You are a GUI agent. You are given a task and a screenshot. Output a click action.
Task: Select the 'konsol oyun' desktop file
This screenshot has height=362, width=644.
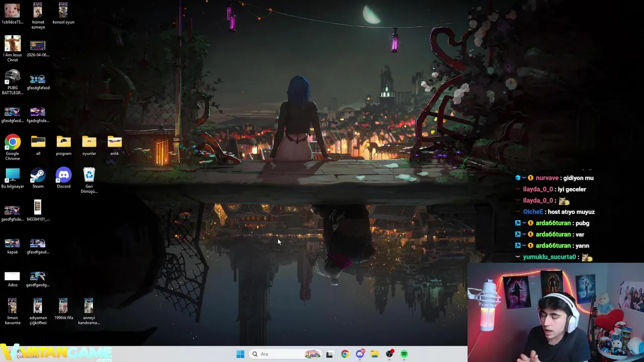63,14
